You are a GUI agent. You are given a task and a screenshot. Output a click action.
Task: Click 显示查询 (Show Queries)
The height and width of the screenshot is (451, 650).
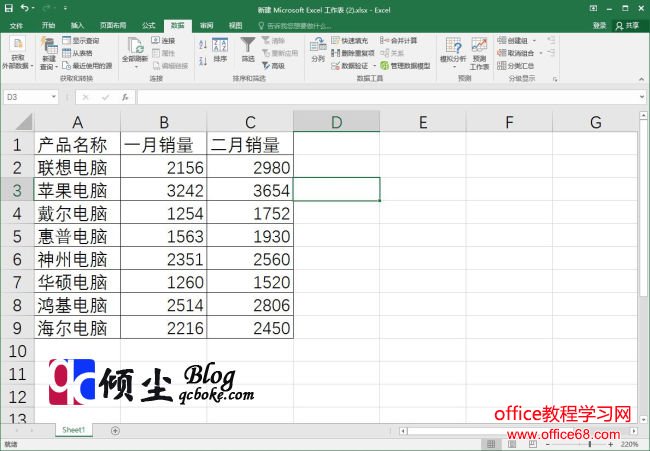81,41
